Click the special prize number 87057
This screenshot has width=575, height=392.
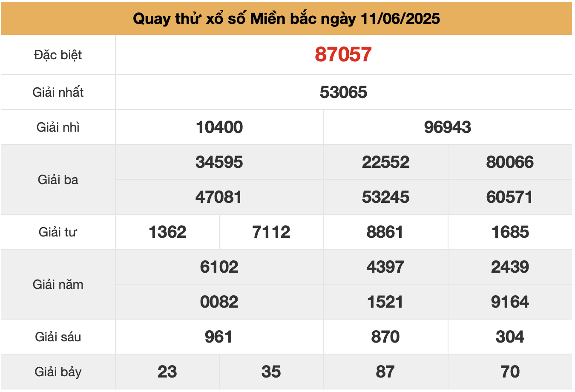(x=343, y=55)
